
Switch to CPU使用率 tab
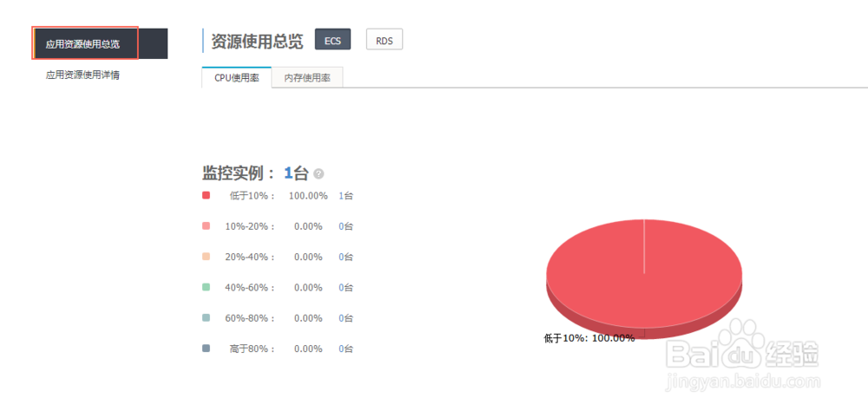pyautogui.click(x=236, y=77)
